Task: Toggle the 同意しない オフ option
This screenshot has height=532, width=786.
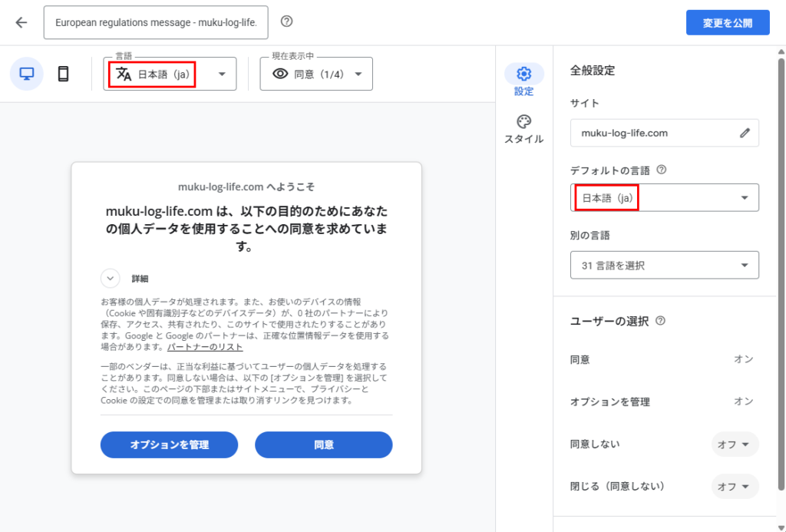Action: click(x=735, y=444)
